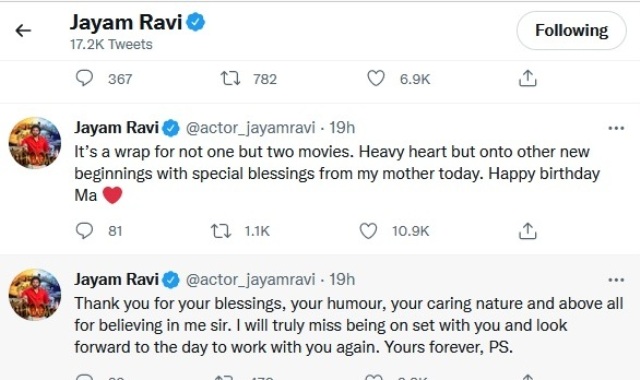The image size is (640, 380).
Task: Open @actor_jayamravi handle on wrap-up tweet
Action: pos(250,128)
